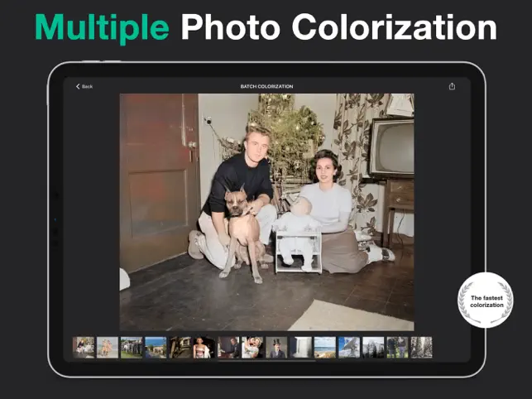This screenshot has height=399, width=532.
Task: Choose the coastal blue sea landscape thumbnail
Action: 156,347
